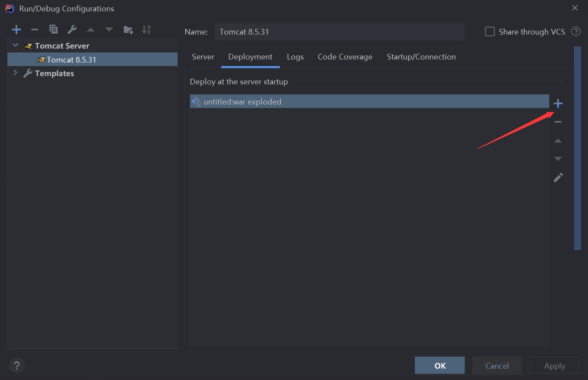Add a deployment artifact with the plus icon
This screenshot has height=380, width=588.
click(558, 104)
